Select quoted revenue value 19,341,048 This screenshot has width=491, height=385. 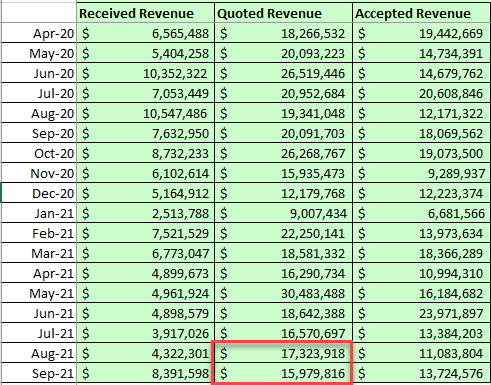283,113
